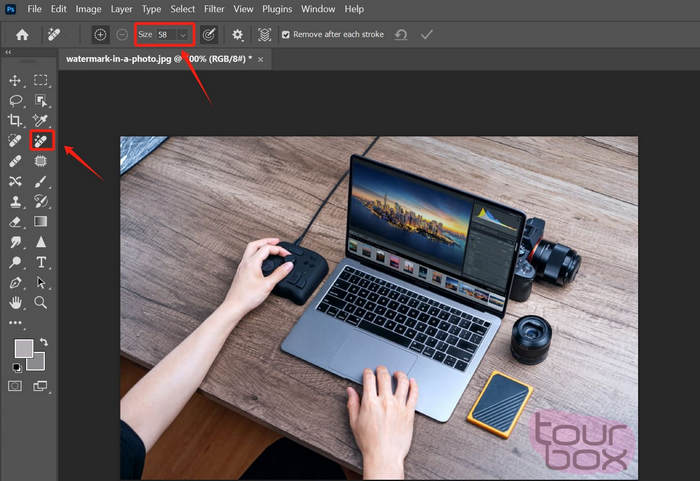Open the Filter menu
Viewport: 700px width, 481px height.
click(x=214, y=9)
